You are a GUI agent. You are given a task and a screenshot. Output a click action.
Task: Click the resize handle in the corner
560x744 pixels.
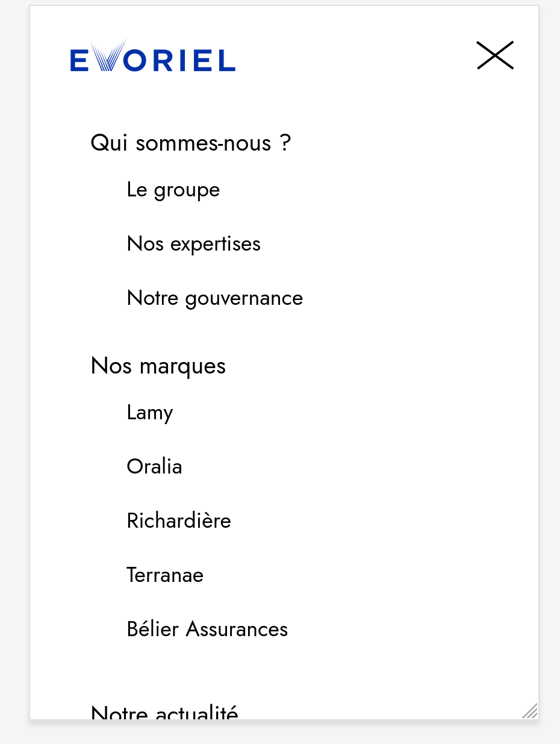pyautogui.click(x=530, y=711)
